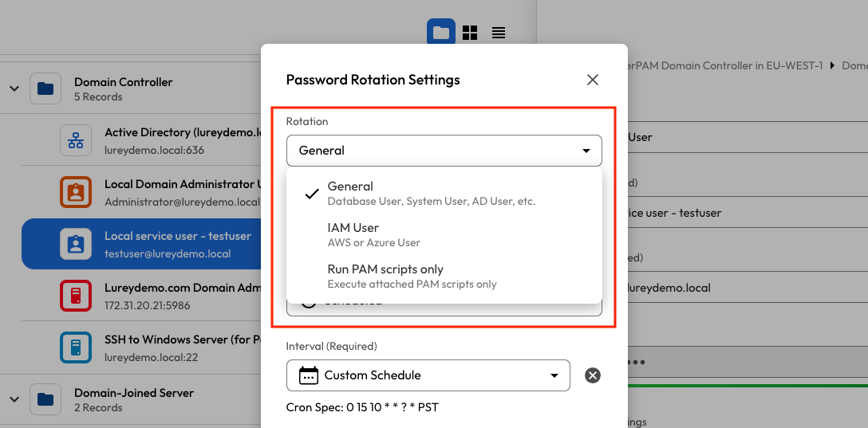Screen dimensions: 868x428
Task: Click Domain Controller folder icon
Action: pos(45,88)
